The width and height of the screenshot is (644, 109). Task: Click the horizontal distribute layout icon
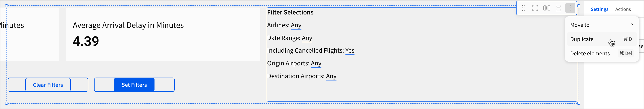point(547,8)
